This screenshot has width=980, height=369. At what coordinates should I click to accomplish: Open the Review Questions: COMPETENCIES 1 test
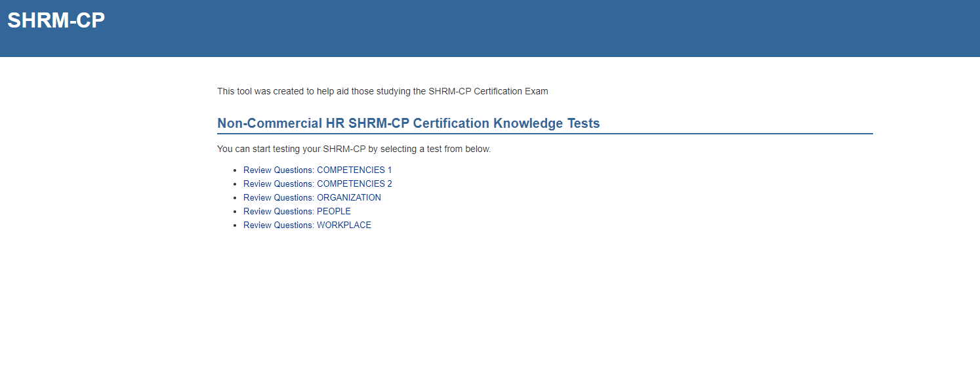pyautogui.click(x=317, y=170)
